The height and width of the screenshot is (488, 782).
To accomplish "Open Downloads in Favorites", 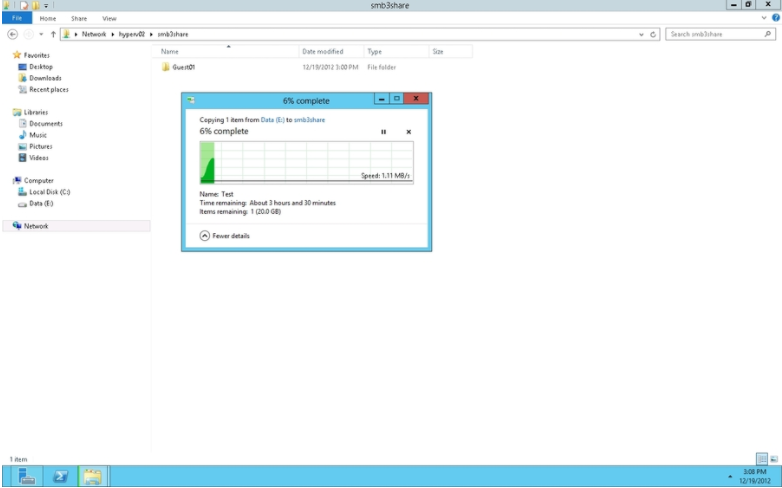I will coord(40,78).
